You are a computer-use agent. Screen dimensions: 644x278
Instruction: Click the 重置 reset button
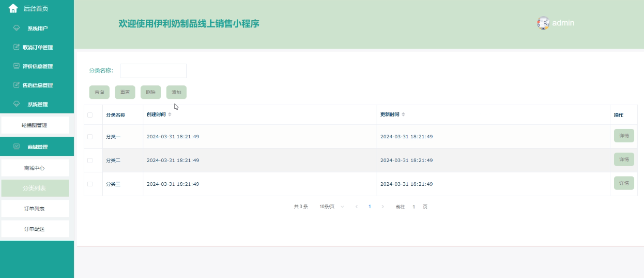125,92
